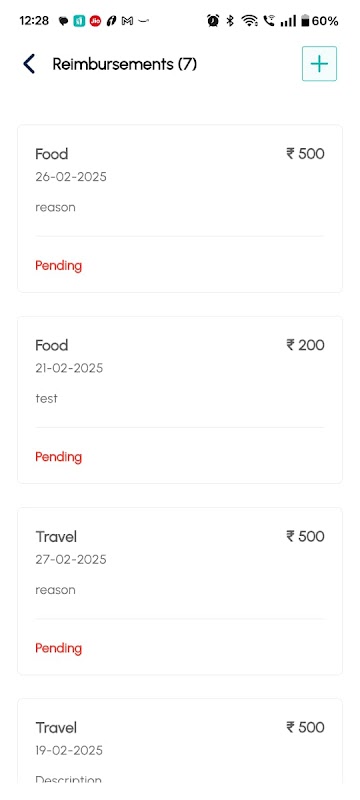Open the Food reimbursement dated 26-02-2025
The image size is (360, 800).
180,209
